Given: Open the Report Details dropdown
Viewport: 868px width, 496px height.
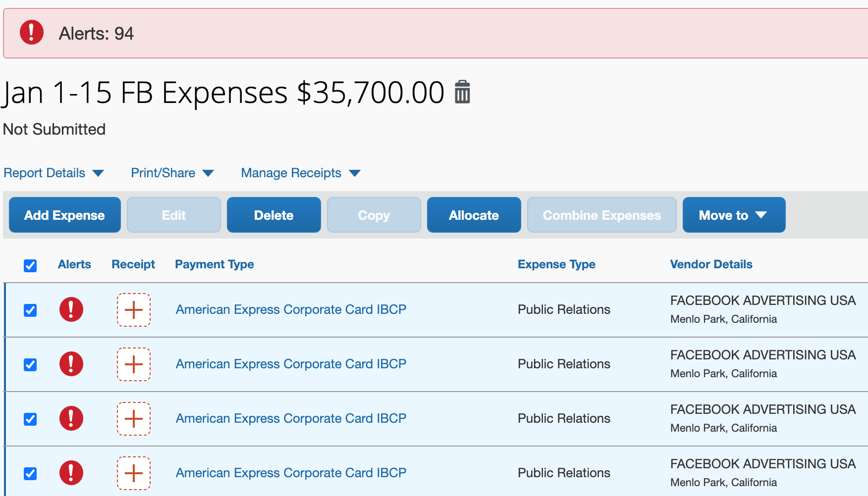Looking at the screenshot, I should pos(54,173).
